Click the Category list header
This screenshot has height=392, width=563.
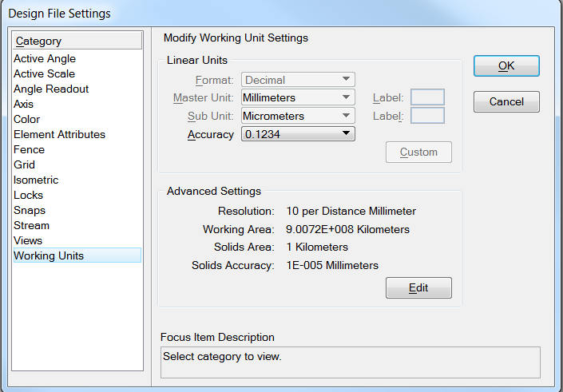coord(77,41)
